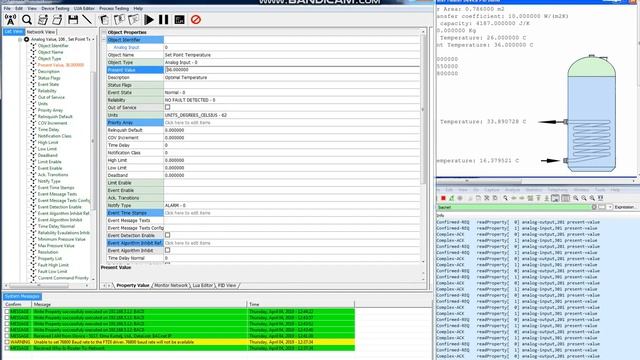
Task: Click the stacked pages icon right of line tool
Action: coord(104,20)
